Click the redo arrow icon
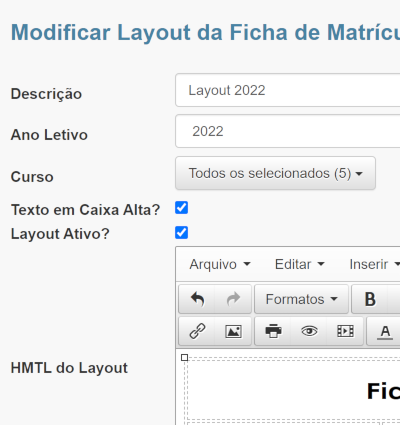 [x=233, y=299]
